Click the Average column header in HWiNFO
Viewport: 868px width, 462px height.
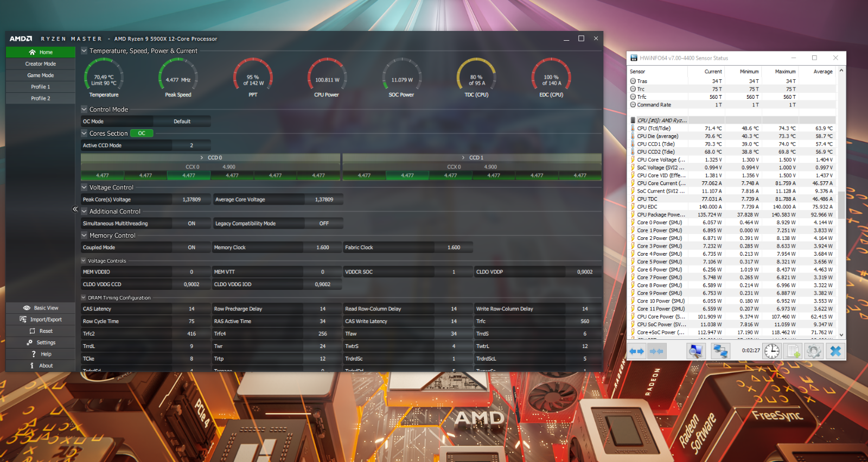pyautogui.click(x=817, y=71)
